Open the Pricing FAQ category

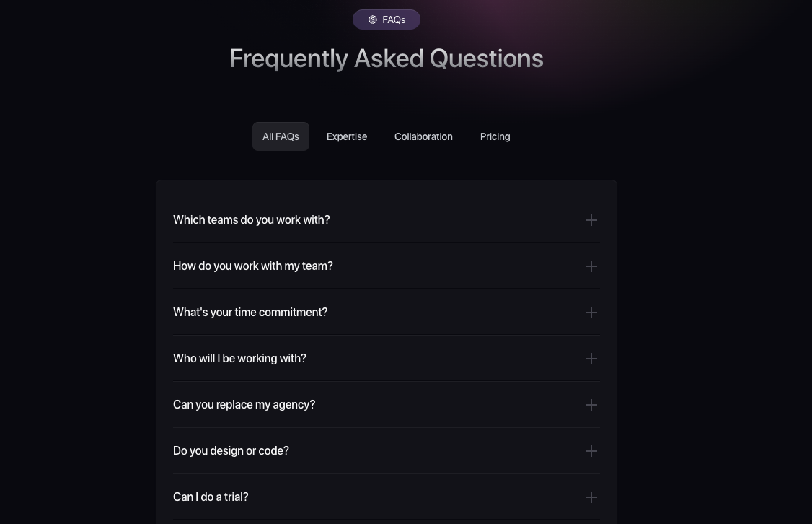point(495,136)
